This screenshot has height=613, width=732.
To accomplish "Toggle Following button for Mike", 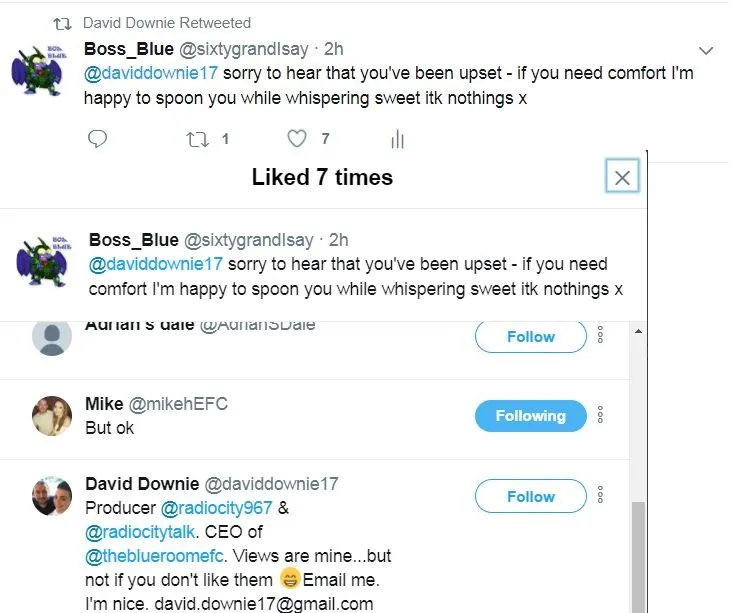I will pos(530,416).
